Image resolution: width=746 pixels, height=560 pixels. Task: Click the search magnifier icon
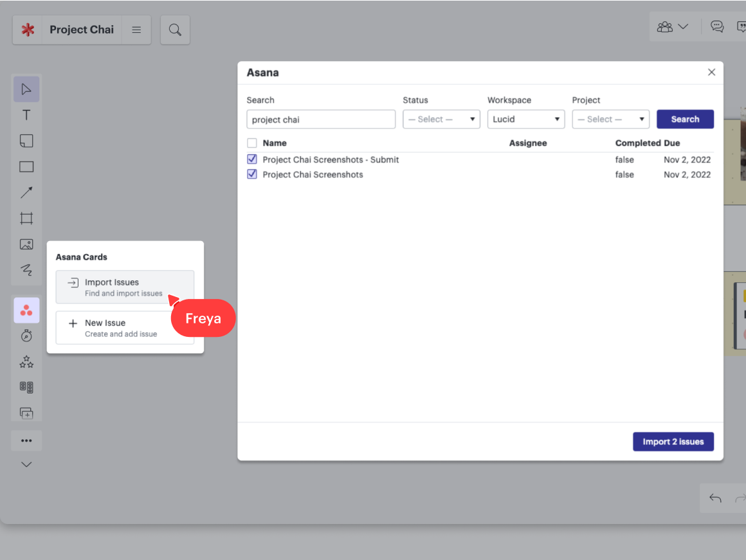[x=175, y=30]
